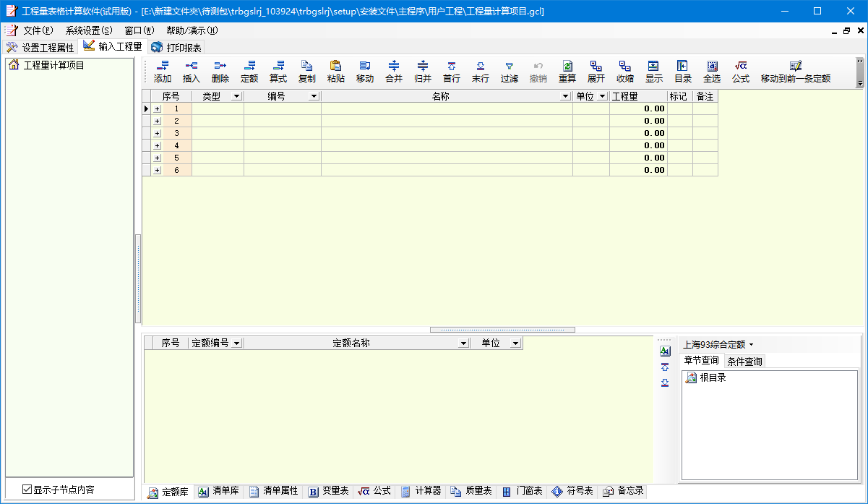Click the 合并 (Merge) toolbar icon
Screen dimensions: 868x504
tap(394, 72)
